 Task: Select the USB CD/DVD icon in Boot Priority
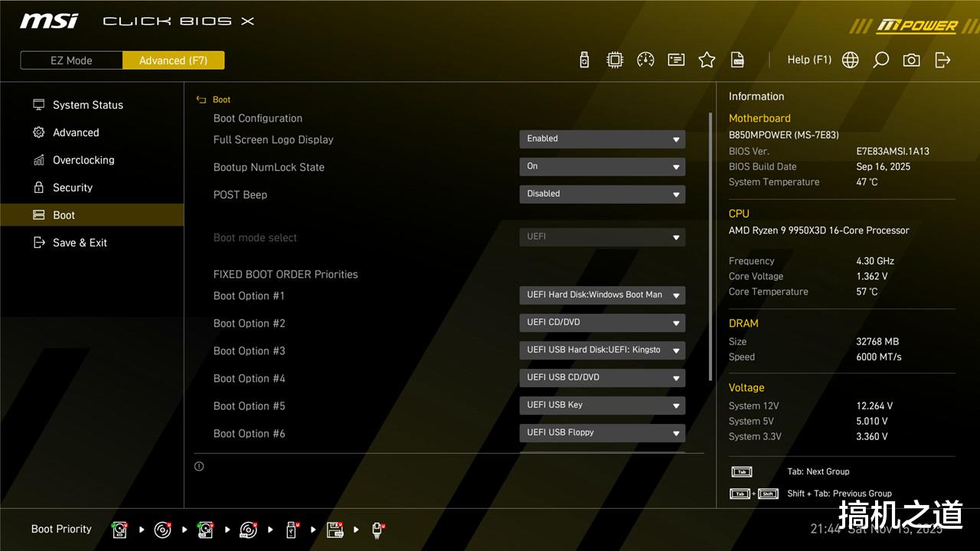[x=248, y=529]
